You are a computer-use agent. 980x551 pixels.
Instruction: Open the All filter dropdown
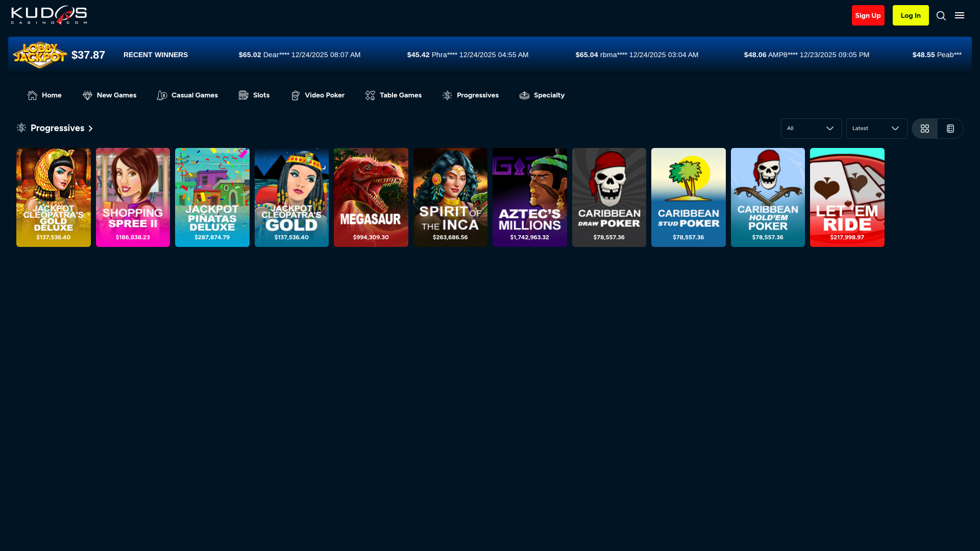coord(811,128)
